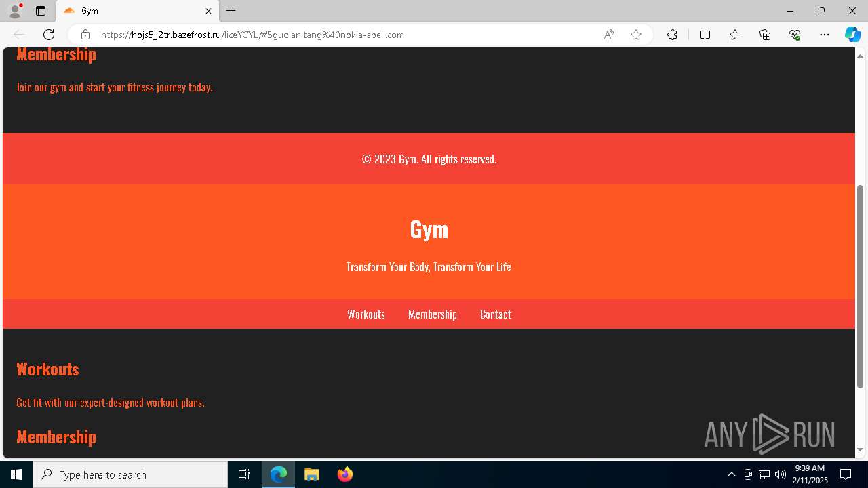Open Task View on the taskbar
The image size is (868, 488).
coord(244,474)
